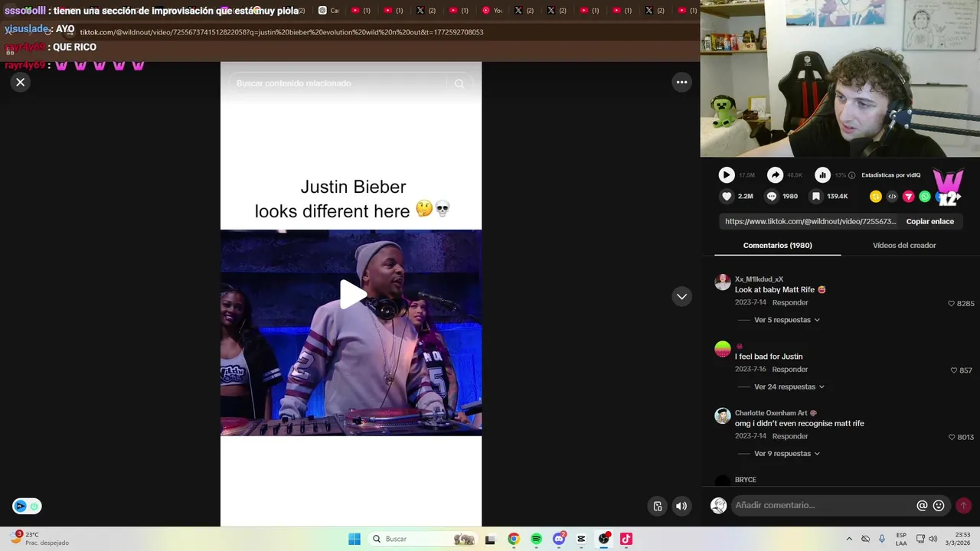Show hidden tray icons chevron

(849, 539)
